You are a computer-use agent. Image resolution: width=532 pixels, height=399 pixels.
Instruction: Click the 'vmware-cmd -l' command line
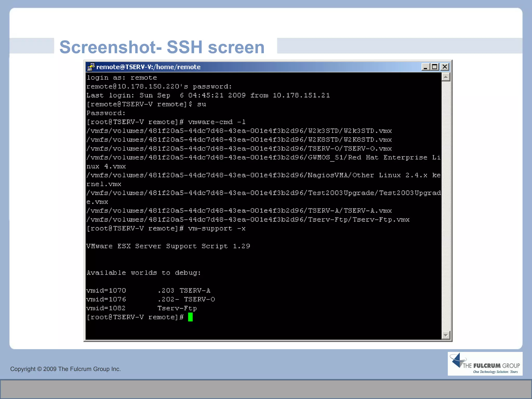point(166,122)
